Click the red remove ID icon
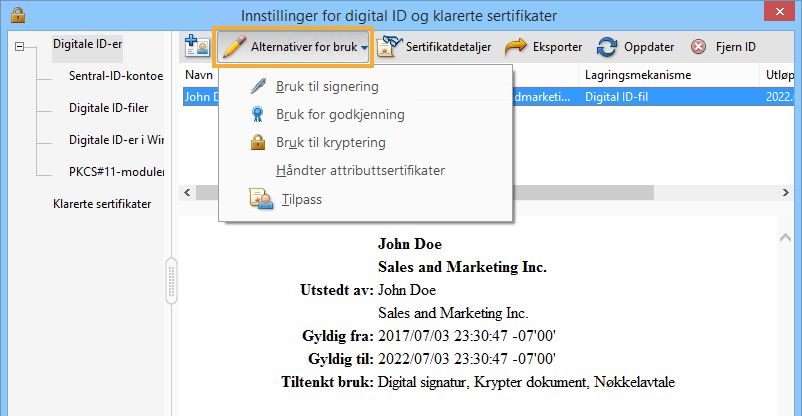This screenshot has height=416, width=802. tap(698, 47)
